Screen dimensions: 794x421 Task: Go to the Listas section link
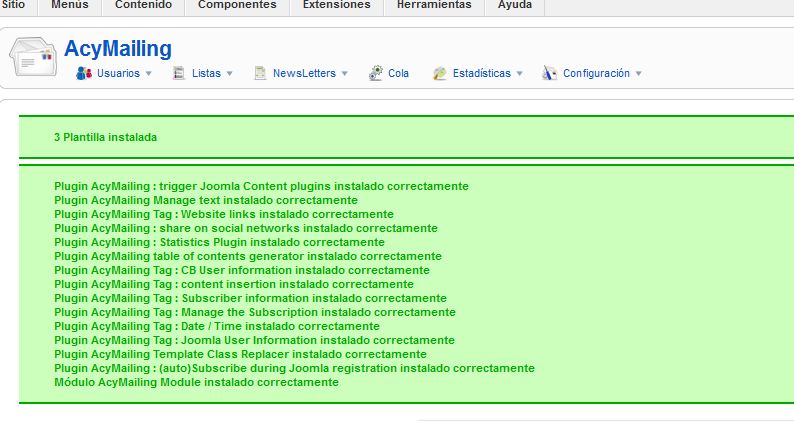coord(206,73)
